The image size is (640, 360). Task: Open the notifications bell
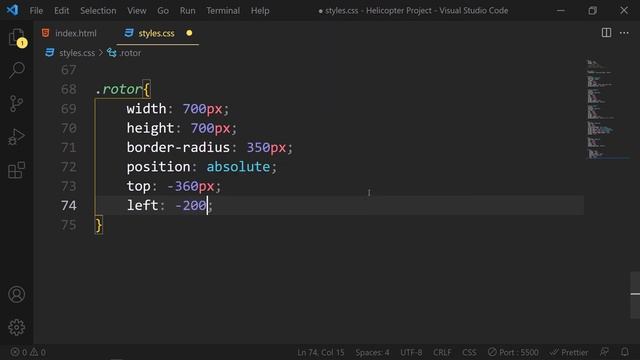624,352
